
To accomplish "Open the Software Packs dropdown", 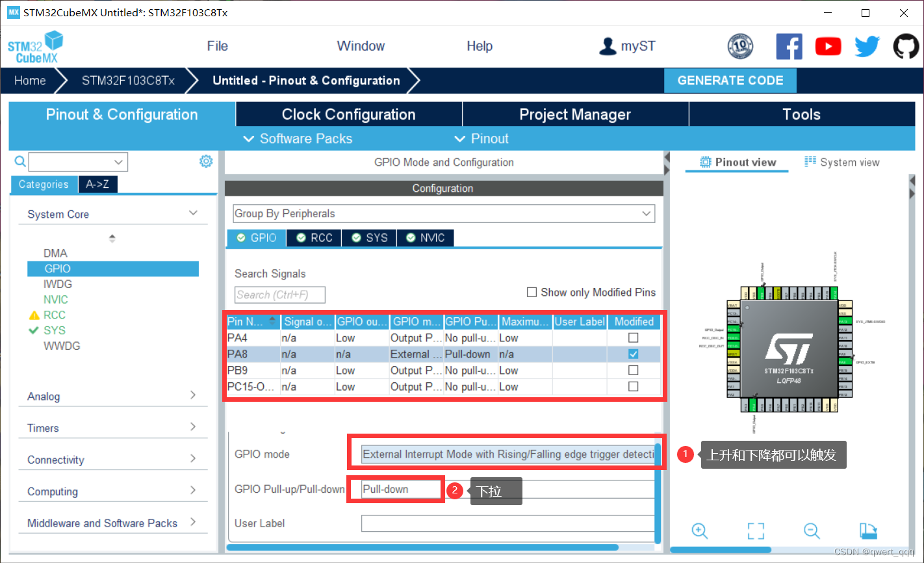I will click(x=298, y=139).
